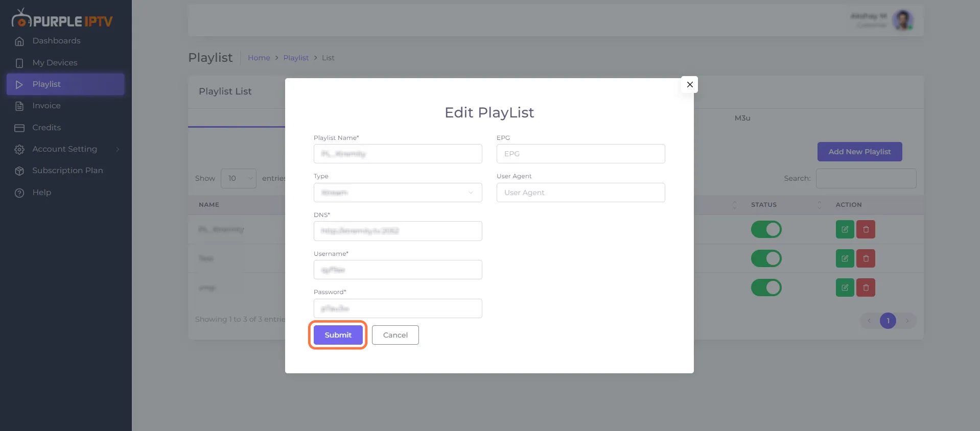Toggle status switch of the third playlist row
Image resolution: width=980 pixels, height=431 pixels.
(x=766, y=288)
